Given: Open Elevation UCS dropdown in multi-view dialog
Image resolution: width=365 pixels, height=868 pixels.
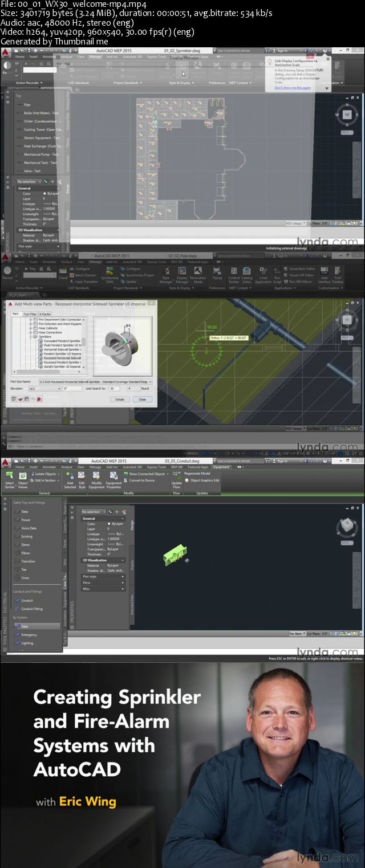Looking at the screenshot, I should point(44,388).
